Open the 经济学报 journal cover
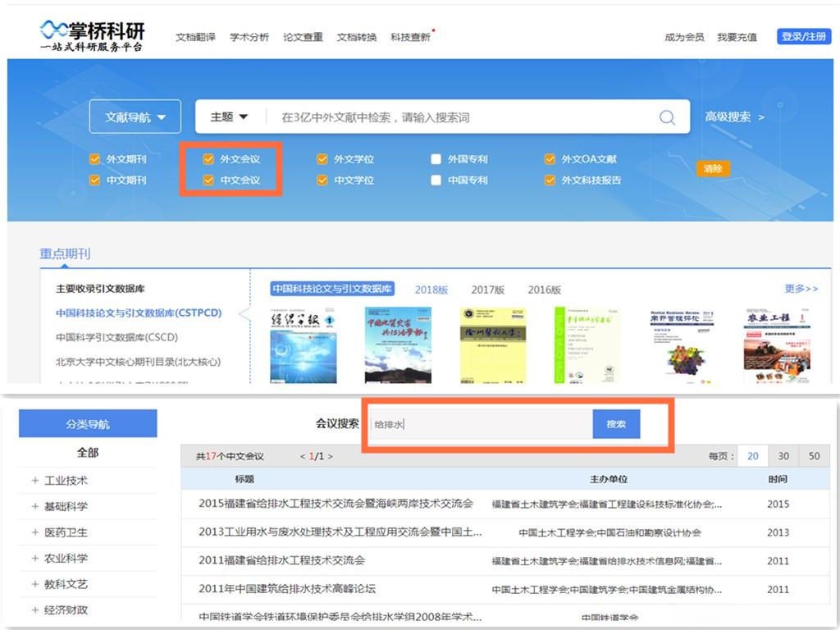 (x=304, y=345)
